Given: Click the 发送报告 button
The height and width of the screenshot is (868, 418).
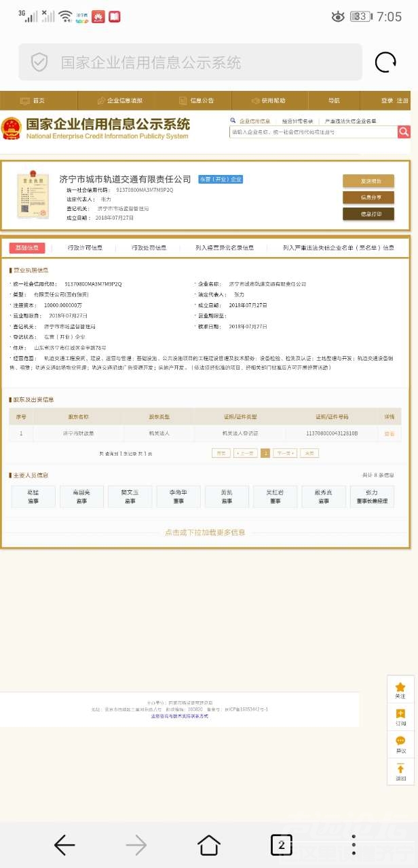Looking at the screenshot, I should coord(368,181).
